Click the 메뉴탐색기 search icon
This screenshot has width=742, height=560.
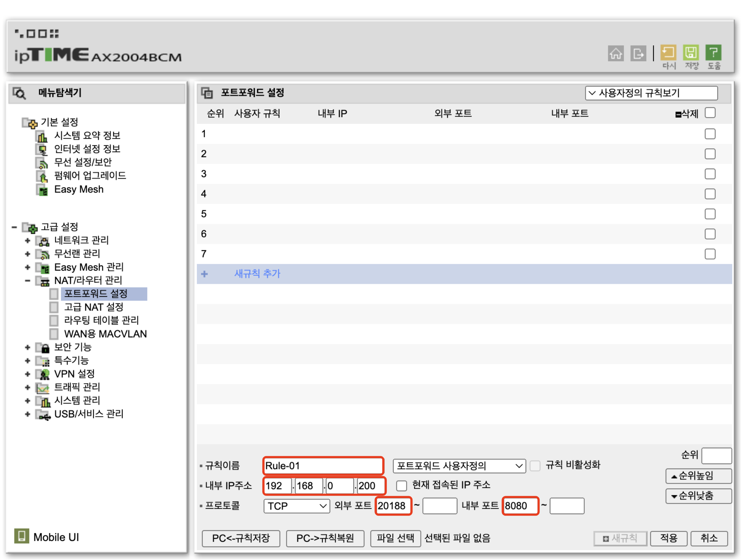tap(19, 93)
